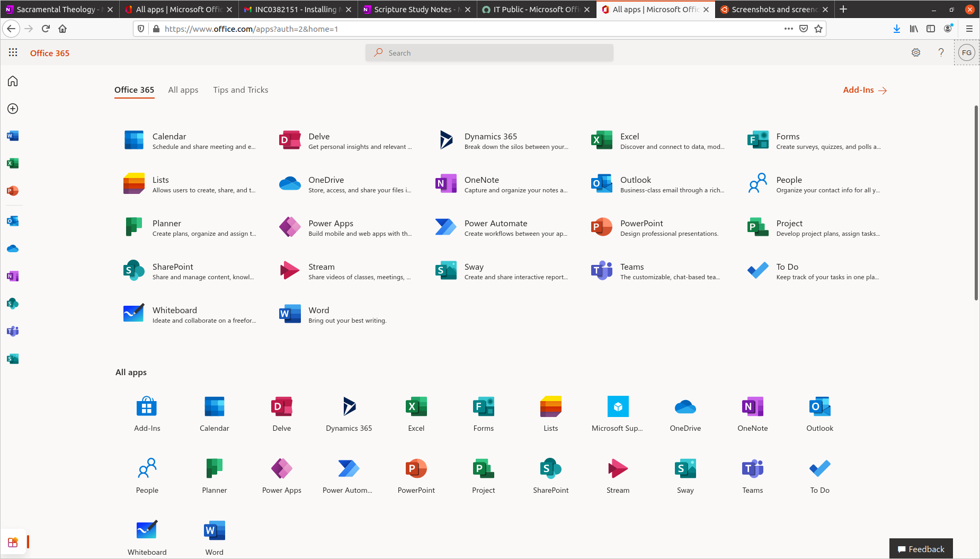980x559 pixels.
Task: Launch Add-Ins in All apps grid
Action: click(147, 414)
